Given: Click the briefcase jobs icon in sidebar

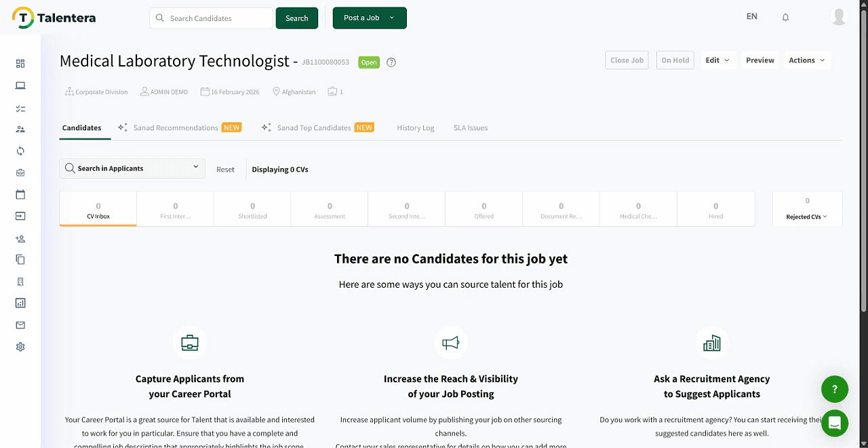Looking at the screenshot, I should point(20,173).
